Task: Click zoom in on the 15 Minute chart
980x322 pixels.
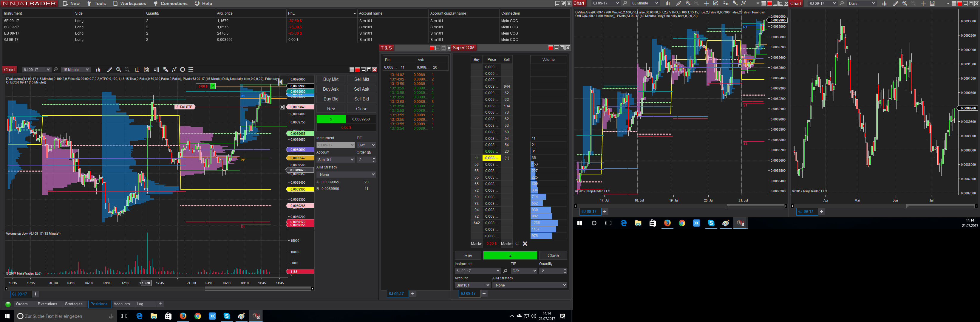Action: [118, 69]
